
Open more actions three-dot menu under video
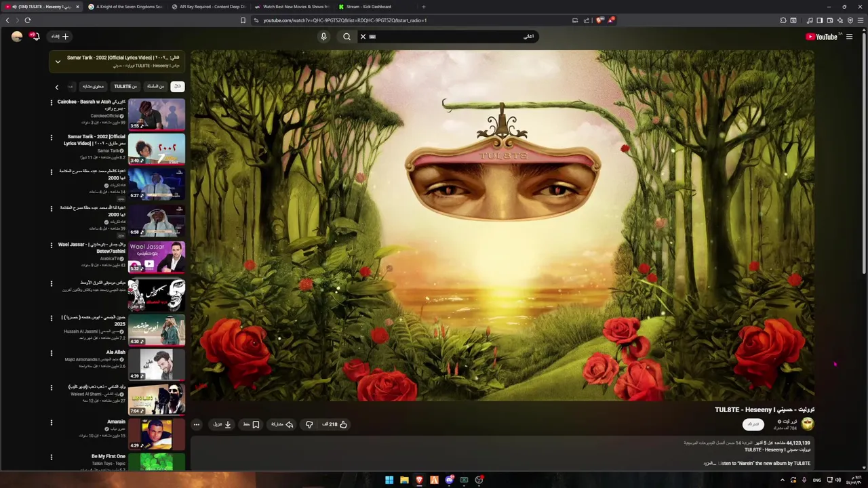(197, 424)
